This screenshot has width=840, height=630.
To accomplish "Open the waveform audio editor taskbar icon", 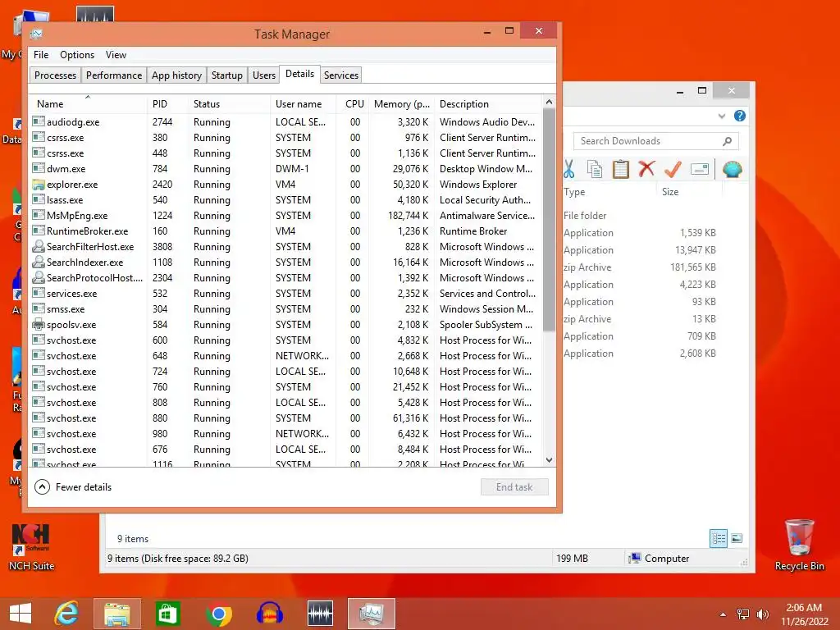I will [x=321, y=614].
